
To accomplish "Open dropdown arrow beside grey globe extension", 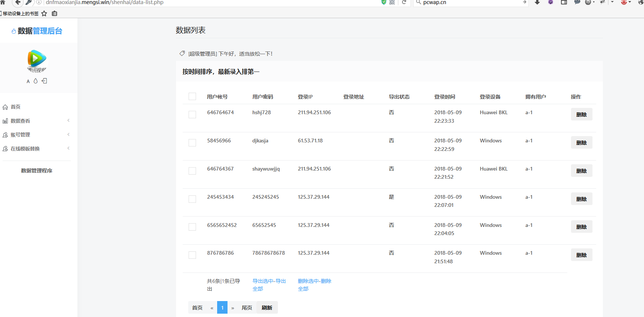I will [594, 2].
